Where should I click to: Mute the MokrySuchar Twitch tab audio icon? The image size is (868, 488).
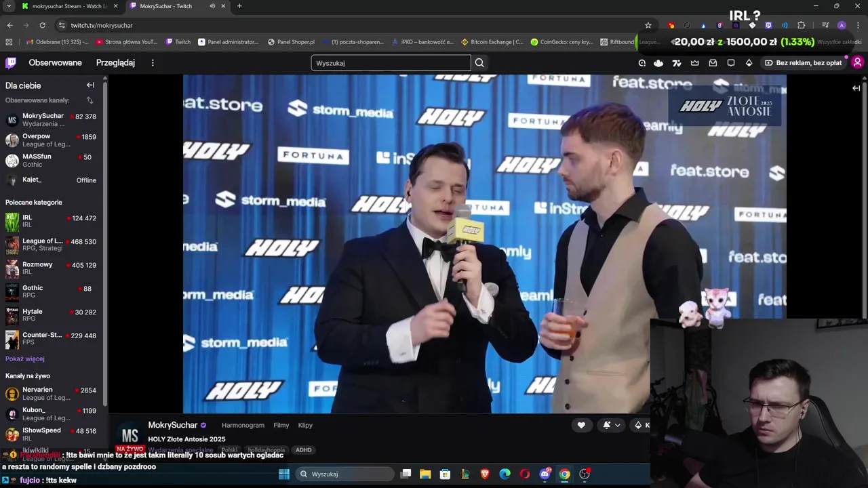pyautogui.click(x=212, y=6)
